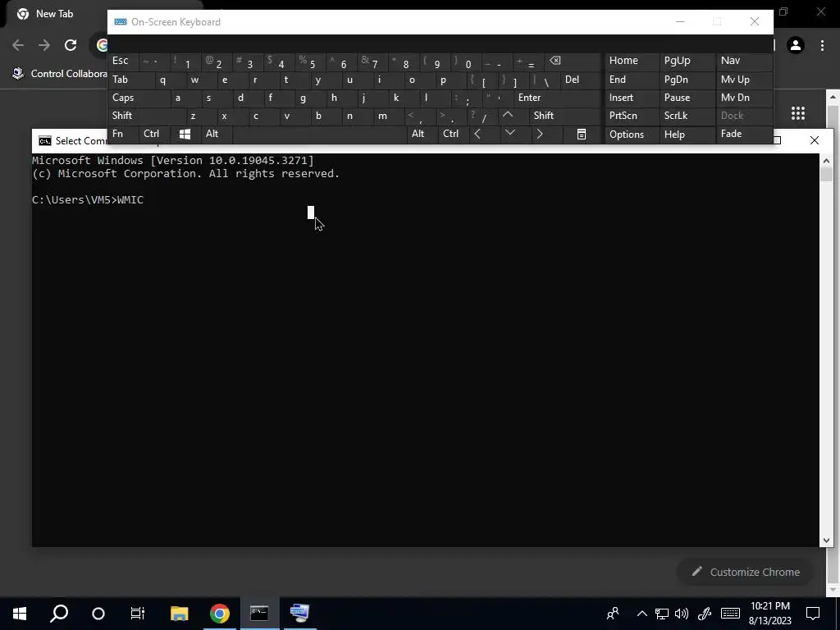Tap the context menu key on On-Screen Keyboard
The image size is (840, 630).
pyautogui.click(x=582, y=134)
